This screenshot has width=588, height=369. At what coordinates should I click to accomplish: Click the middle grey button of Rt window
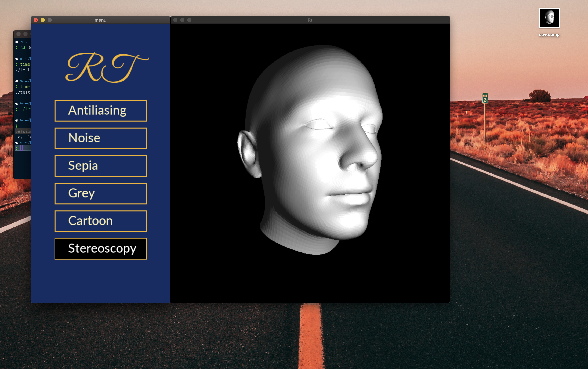tap(182, 20)
